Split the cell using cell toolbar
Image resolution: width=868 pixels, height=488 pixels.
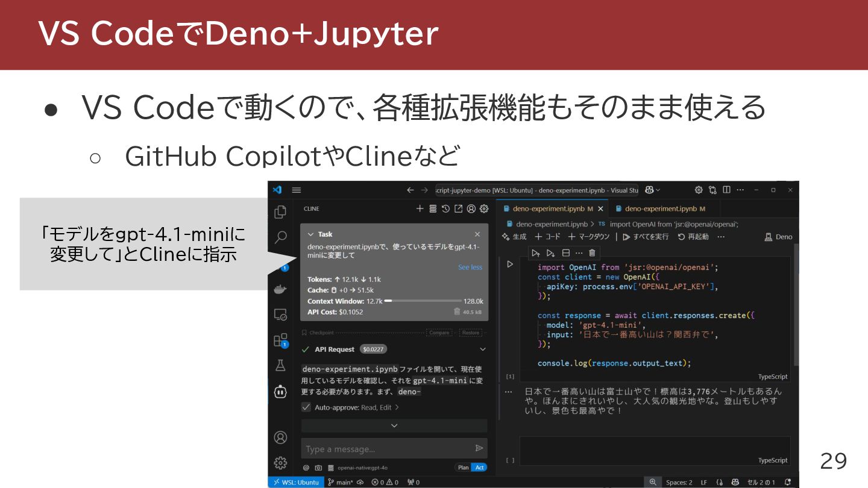(565, 253)
